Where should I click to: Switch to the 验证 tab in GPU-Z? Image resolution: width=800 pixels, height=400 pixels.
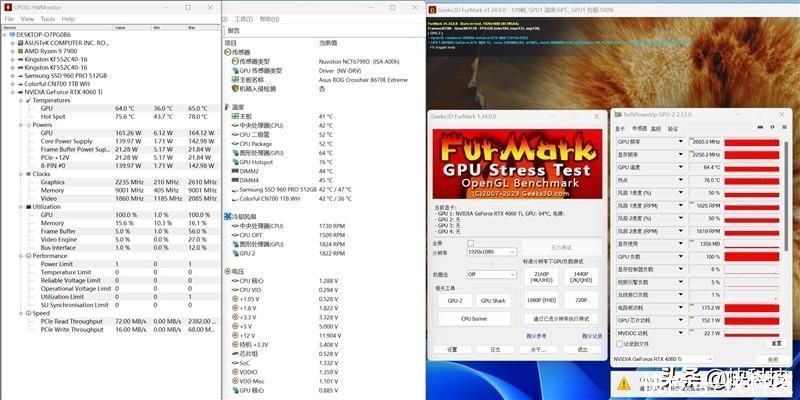point(673,129)
